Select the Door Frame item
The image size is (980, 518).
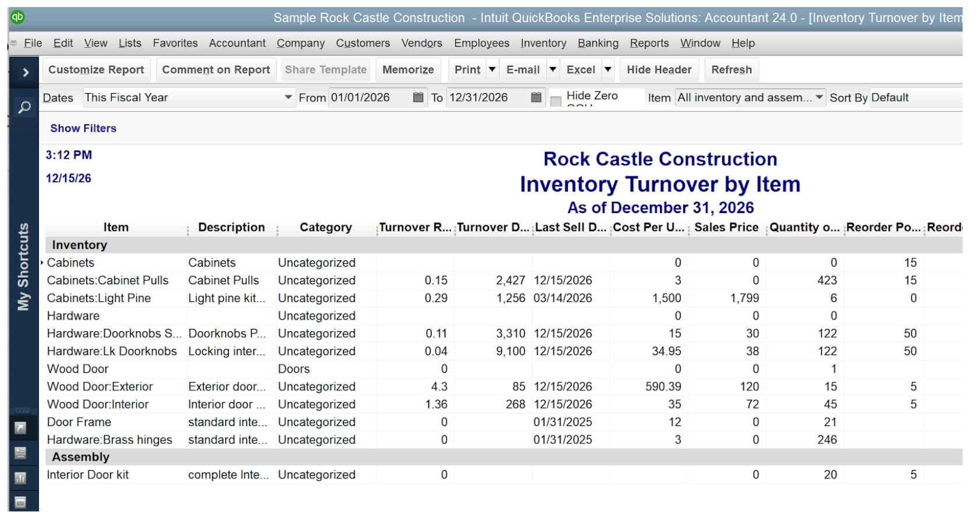[79, 422]
